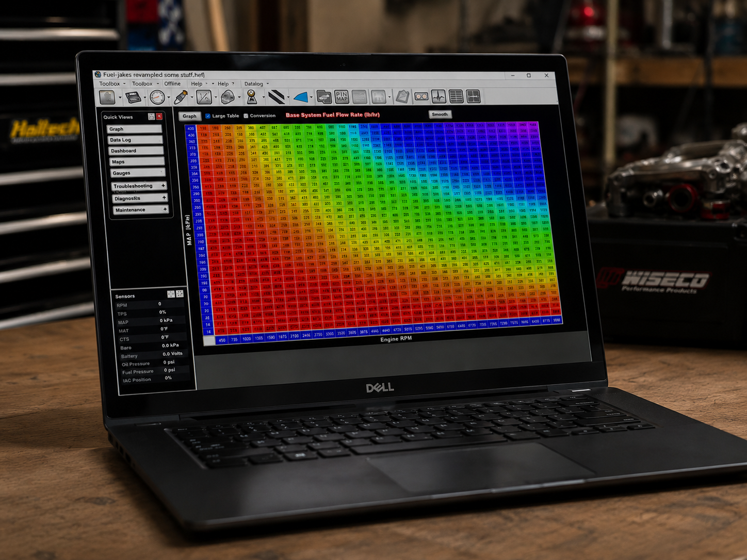Click the blue wedge ramp icon
The height and width of the screenshot is (560, 747).
point(300,97)
